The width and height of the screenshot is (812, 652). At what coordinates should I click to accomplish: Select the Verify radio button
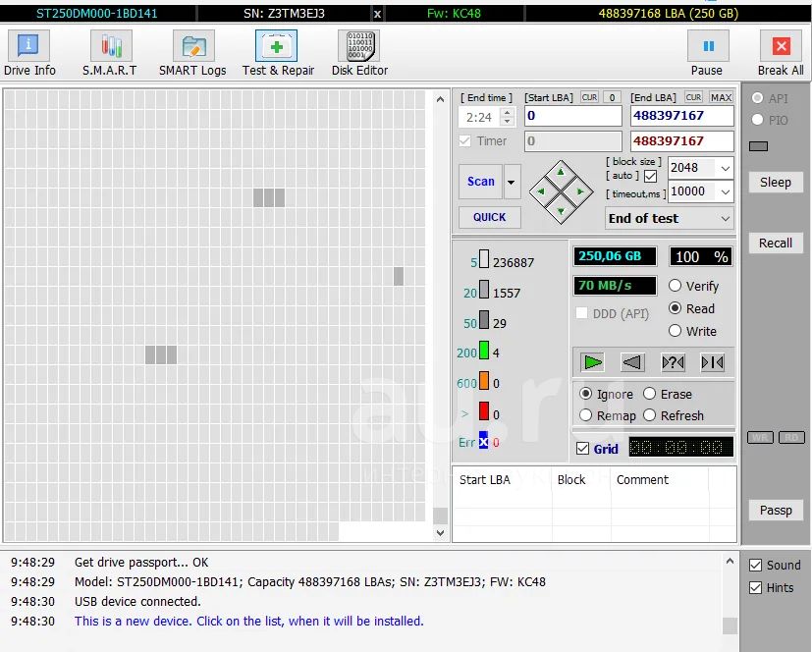(x=675, y=286)
